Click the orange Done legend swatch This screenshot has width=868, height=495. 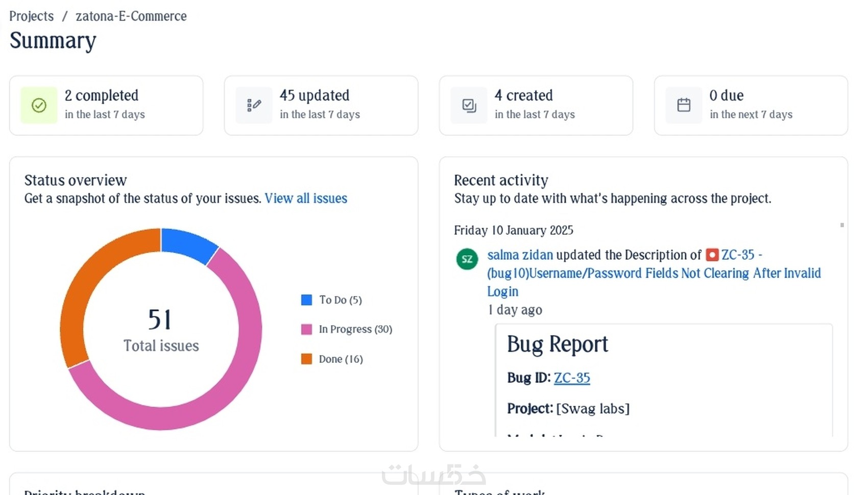(x=306, y=359)
